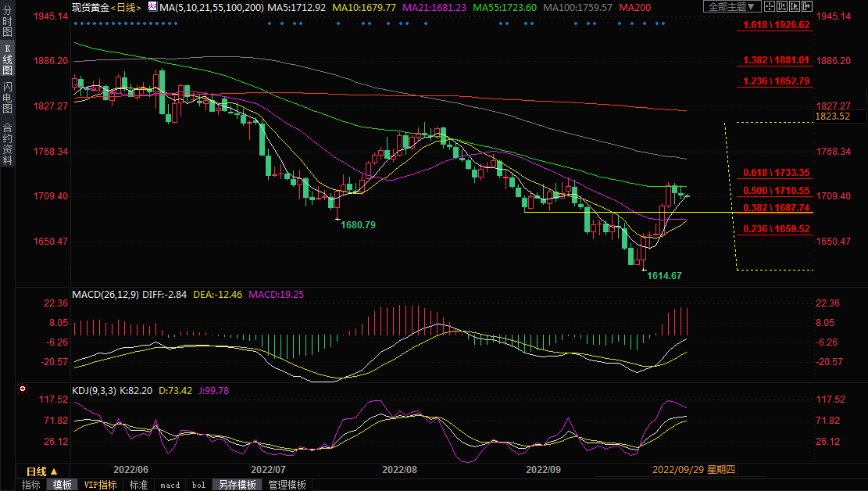The image size is (868, 491).
Task: Click the VIP指标 button
Action: coord(100,485)
